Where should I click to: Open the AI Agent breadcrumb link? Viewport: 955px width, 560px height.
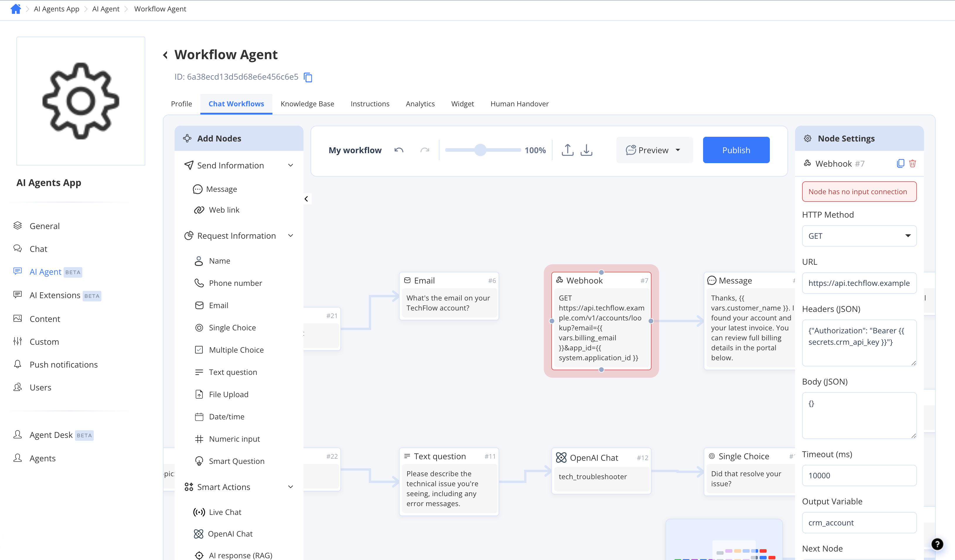tap(106, 9)
